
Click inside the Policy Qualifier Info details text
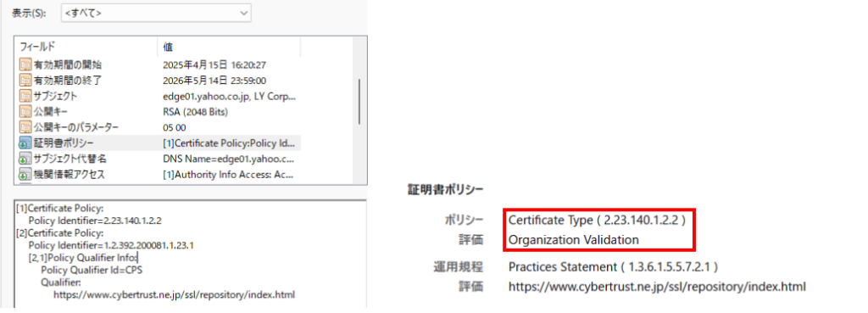tap(83, 257)
